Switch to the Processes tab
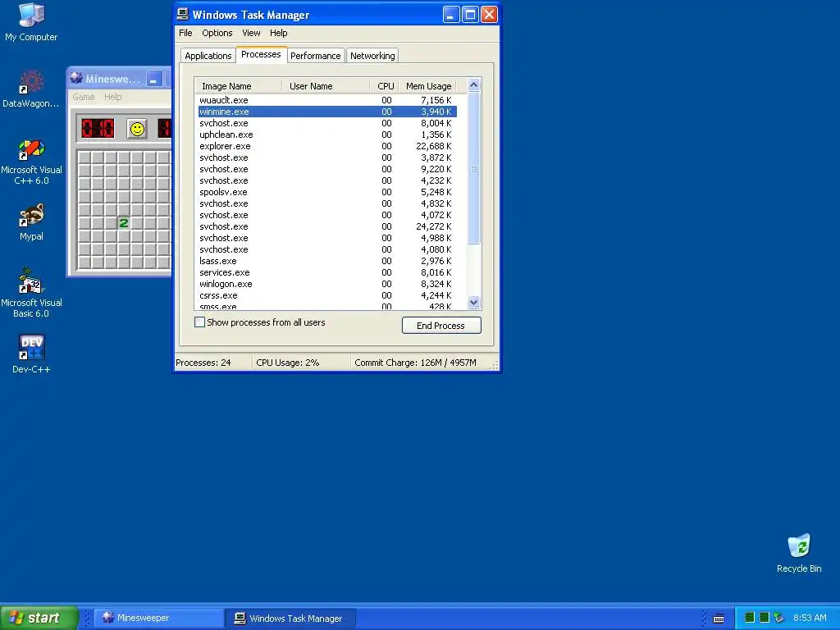 tap(261, 54)
